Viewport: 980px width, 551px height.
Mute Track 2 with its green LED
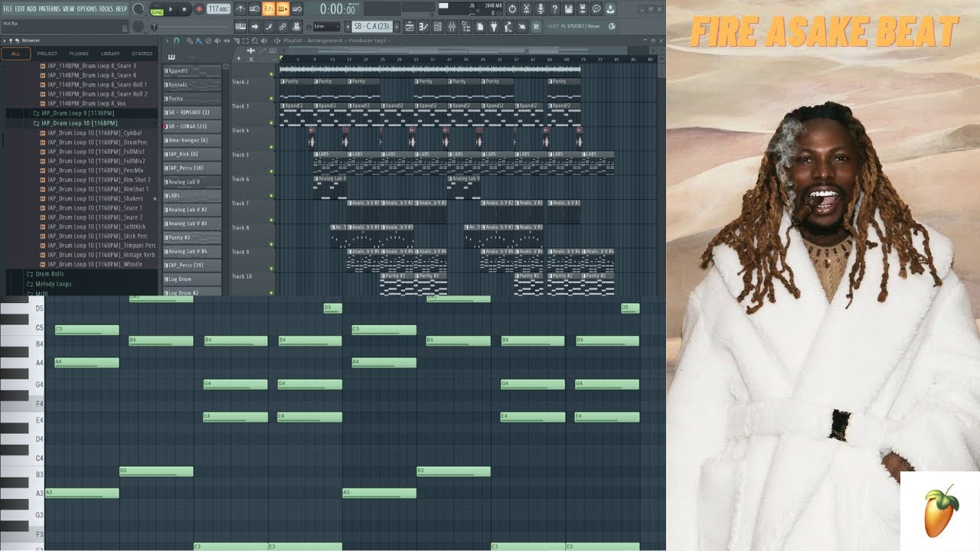(x=271, y=98)
